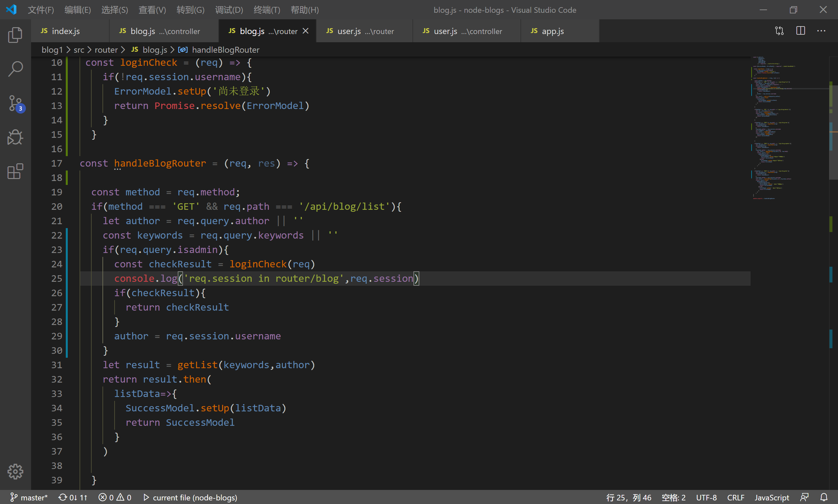This screenshot has width=838, height=504.
Task: Click 'isadmin' on line 23
Action: (197, 250)
